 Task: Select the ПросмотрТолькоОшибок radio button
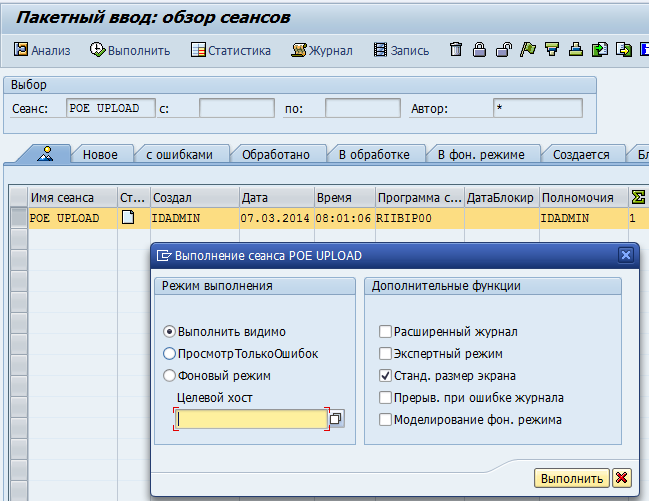169,354
